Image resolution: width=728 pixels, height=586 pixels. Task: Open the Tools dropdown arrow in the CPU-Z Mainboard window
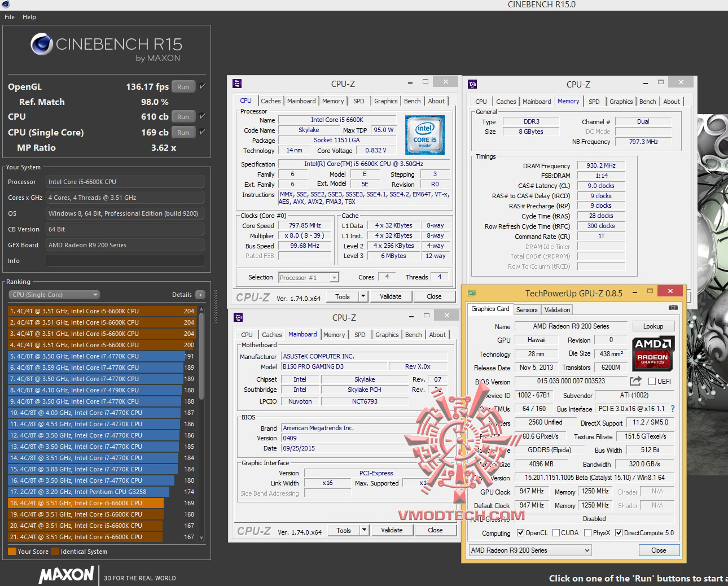tap(364, 530)
